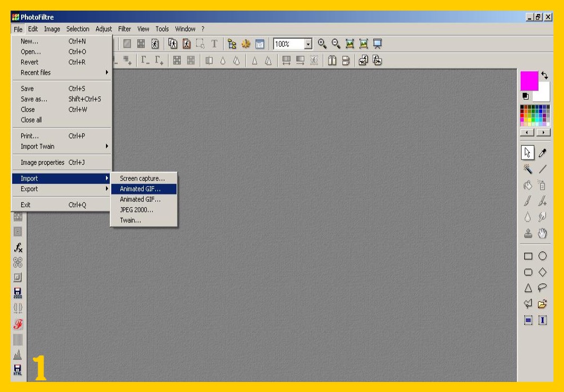Click the Zoom out magnifier icon
This screenshot has height=392, width=564.
coord(336,44)
